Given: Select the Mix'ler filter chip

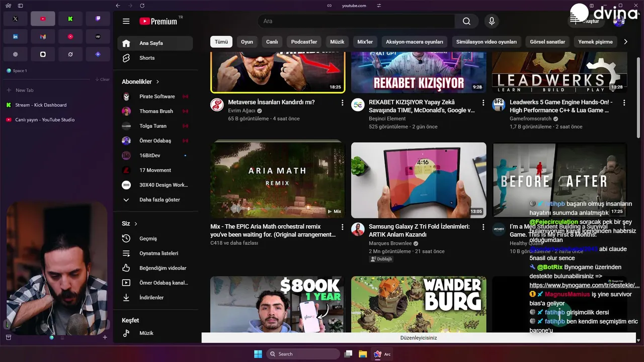Looking at the screenshot, I should 365,42.
